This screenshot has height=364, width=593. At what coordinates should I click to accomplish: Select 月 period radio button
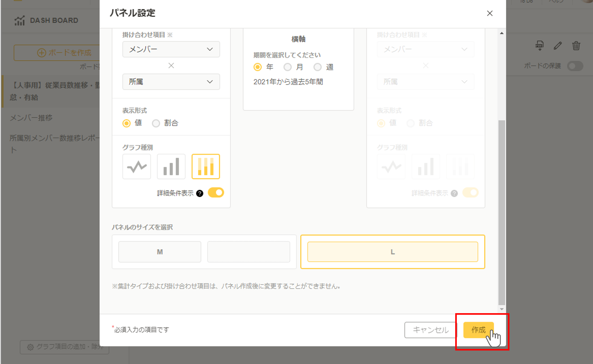tap(287, 67)
